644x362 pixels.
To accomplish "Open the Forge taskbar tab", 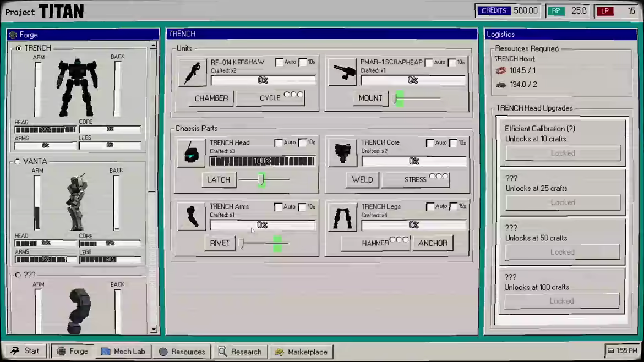I will pyautogui.click(x=73, y=352).
